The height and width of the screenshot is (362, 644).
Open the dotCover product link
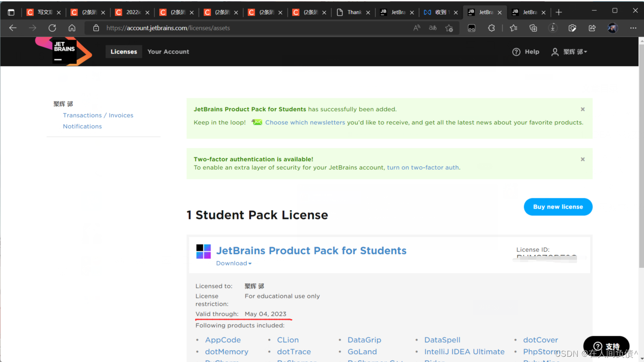(540, 340)
